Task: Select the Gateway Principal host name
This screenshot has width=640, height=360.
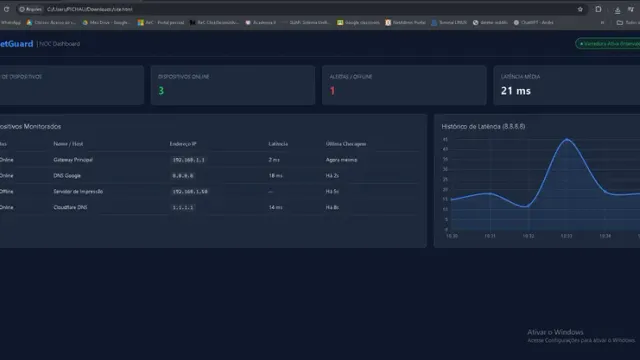Action: [x=73, y=160]
